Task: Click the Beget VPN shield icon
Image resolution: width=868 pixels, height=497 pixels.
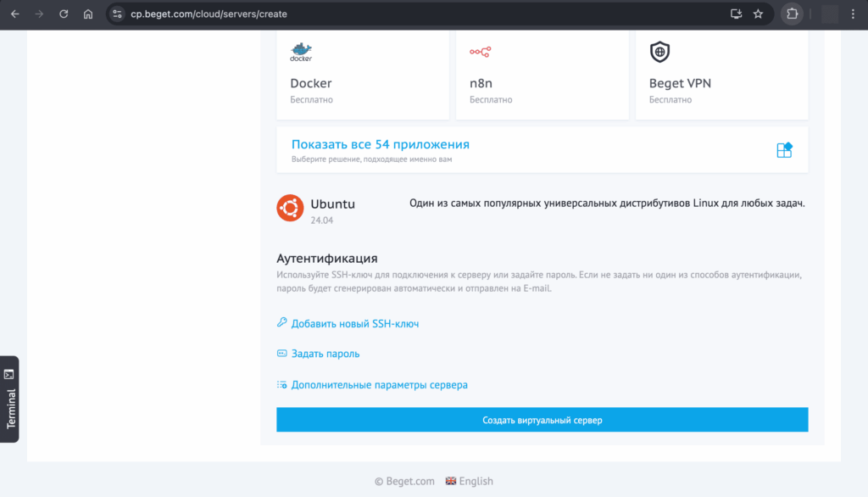Action: pos(659,52)
